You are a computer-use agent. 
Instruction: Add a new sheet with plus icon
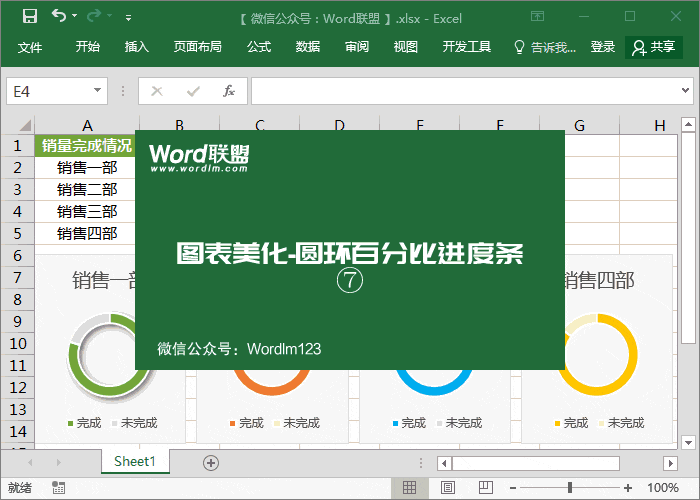tap(210, 462)
